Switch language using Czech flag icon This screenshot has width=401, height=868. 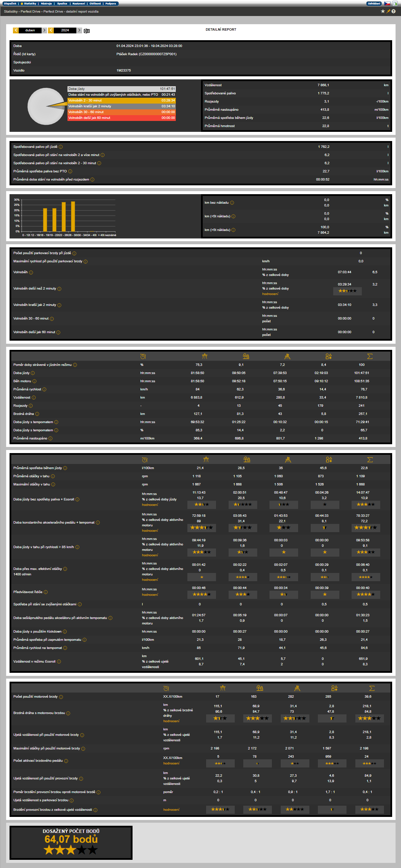tap(387, 3)
